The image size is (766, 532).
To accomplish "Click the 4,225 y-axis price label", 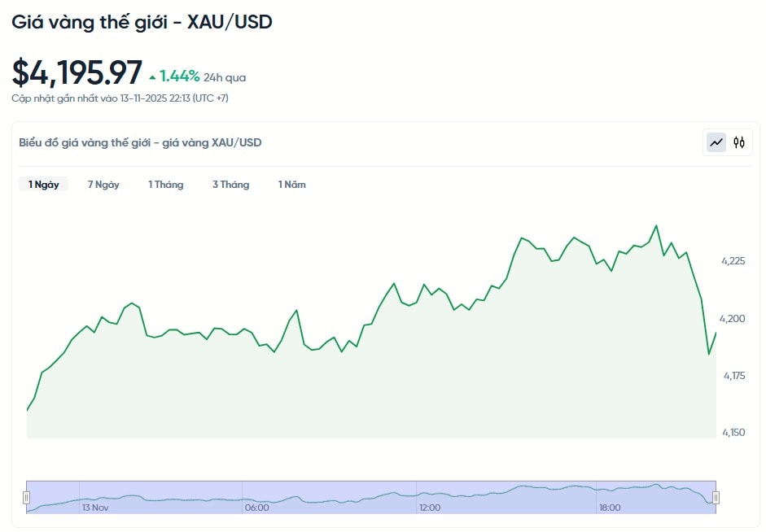I will 733,261.
